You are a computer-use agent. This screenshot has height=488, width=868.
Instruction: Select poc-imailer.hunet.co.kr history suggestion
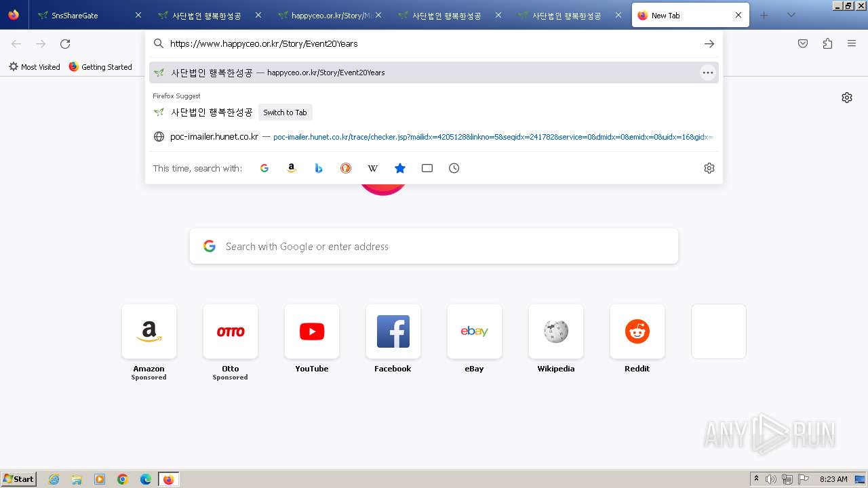tap(434, 136)
